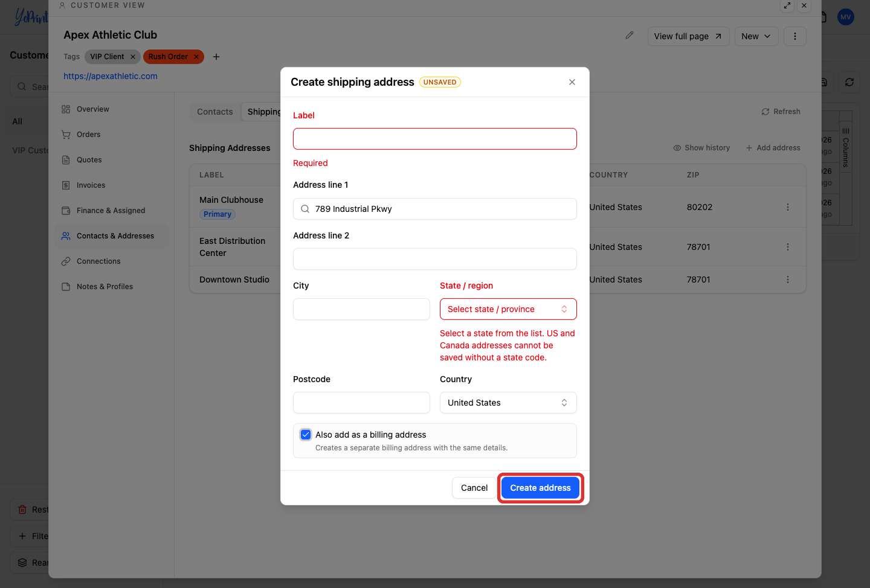Open Notes & Profiles section
This screenshot has width=870, height=588.
111,287
